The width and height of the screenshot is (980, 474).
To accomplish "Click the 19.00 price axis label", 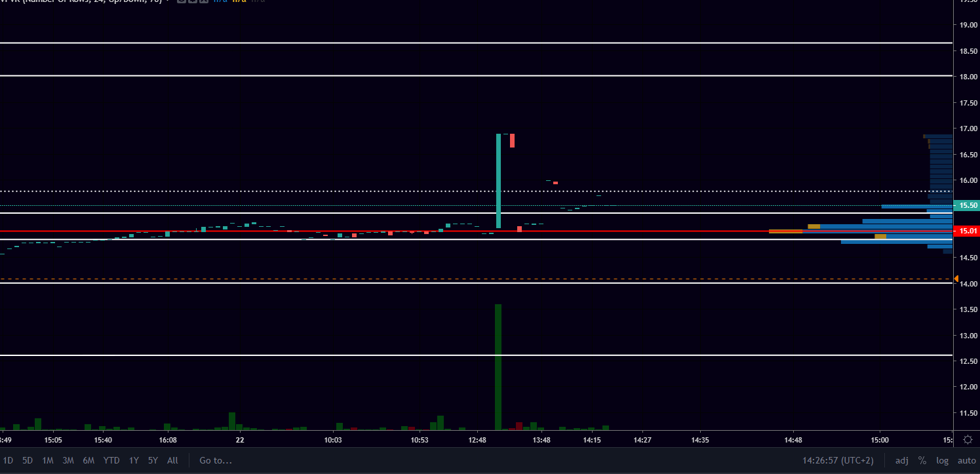I will [969, 25].
